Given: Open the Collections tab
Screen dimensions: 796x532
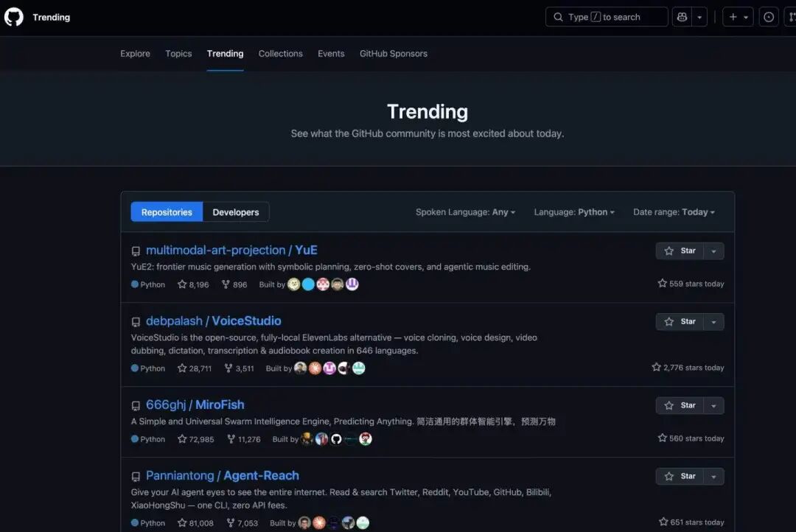Looking at the screenshot, I should (x=280, y=53).
